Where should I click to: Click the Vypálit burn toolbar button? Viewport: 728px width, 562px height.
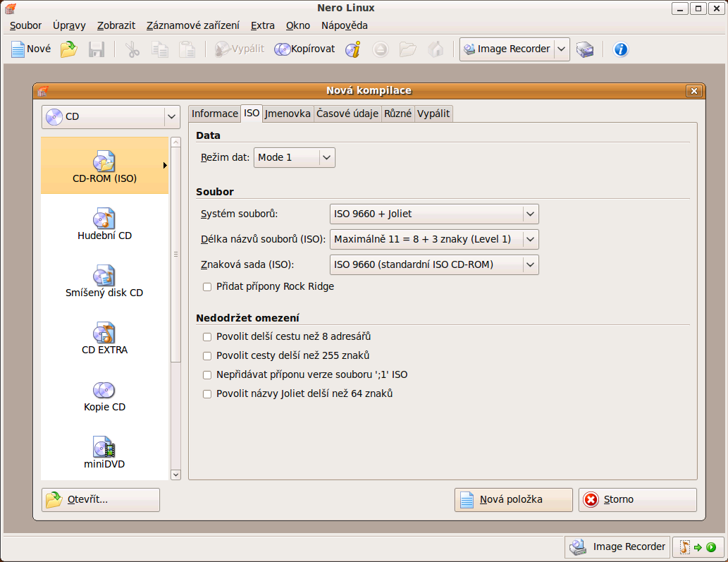239,49
